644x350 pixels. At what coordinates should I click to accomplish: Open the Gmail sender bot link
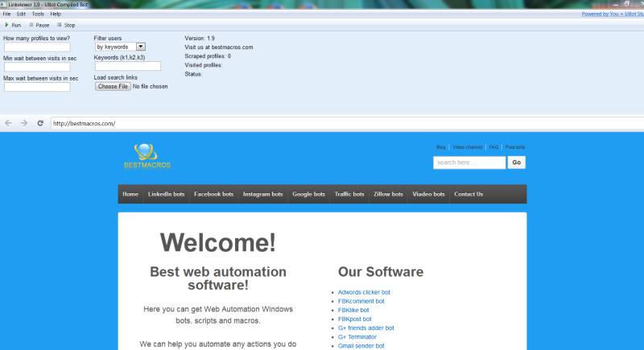click(361, 346)
